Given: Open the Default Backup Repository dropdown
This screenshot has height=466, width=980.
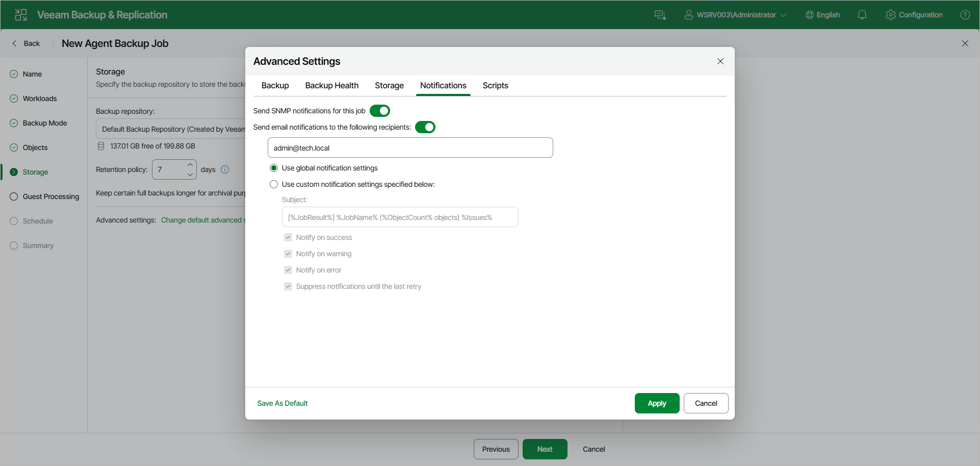Looking at the screenshot, I should point(171,129).
